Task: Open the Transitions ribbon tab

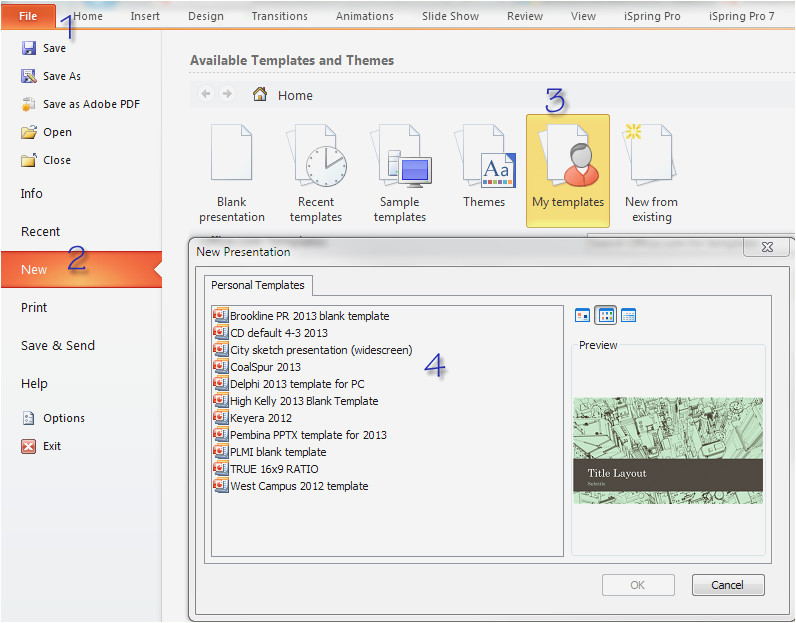Action: pyautogui.click(x=280, y=16)
